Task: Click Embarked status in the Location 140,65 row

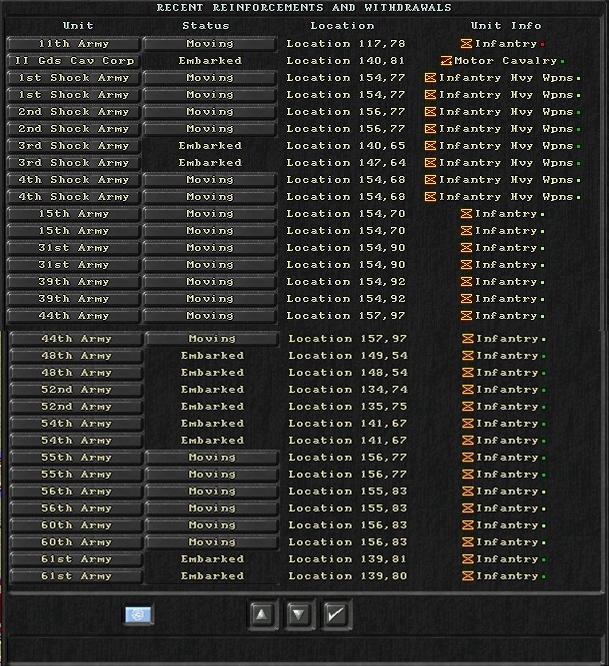Action: [210, 146]
